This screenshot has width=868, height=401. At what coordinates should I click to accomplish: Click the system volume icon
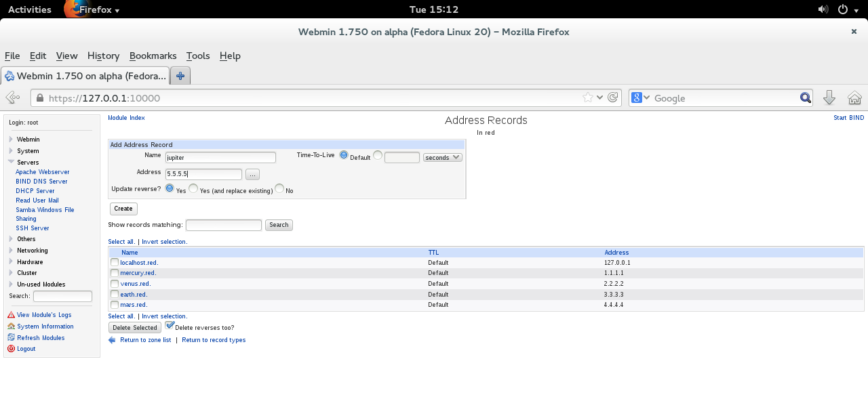823,9
